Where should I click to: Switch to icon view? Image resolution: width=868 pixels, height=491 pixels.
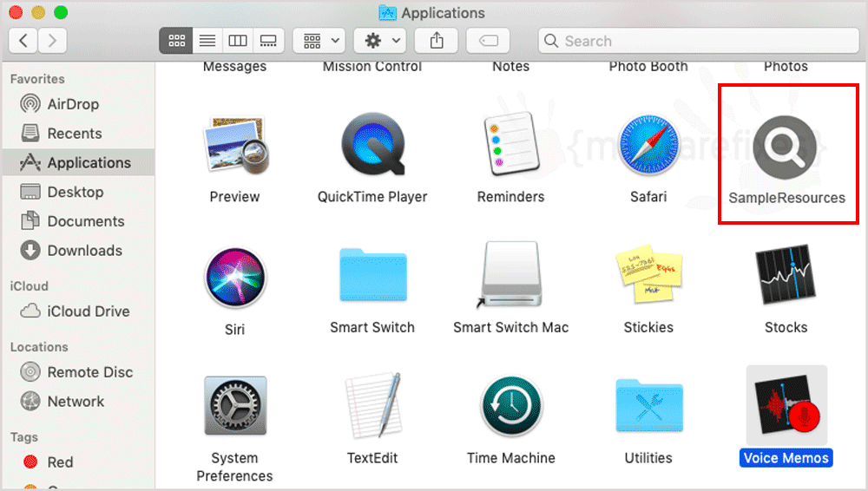tap(176, 41)
